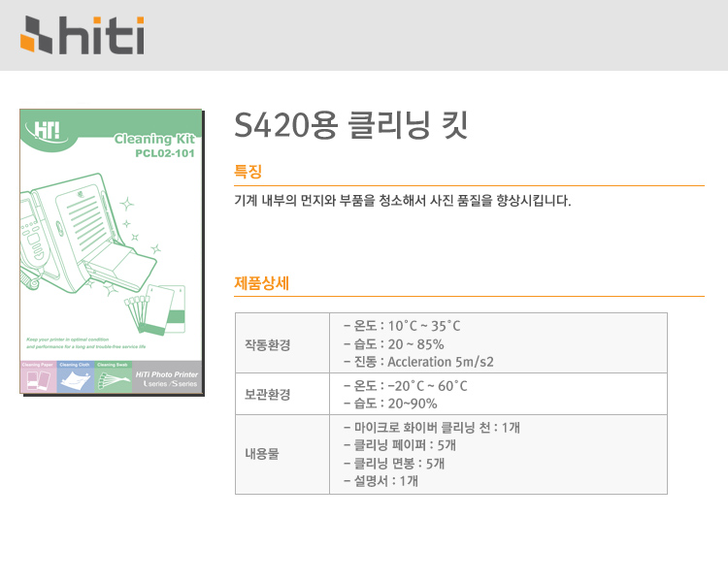Click the 보관환경 table row header
This screenshot has width=728, height=582.
[x=281, y=394]
